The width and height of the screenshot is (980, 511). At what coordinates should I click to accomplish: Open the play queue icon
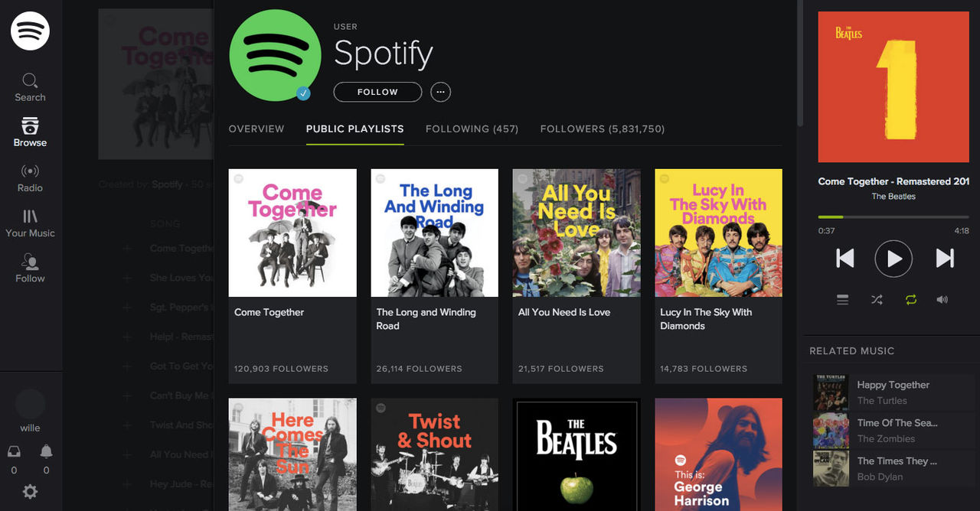[842, 299]
